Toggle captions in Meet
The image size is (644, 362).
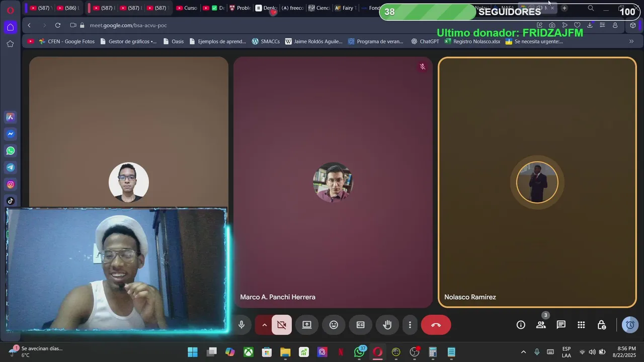pyautogui.click(x=360, y=325)
